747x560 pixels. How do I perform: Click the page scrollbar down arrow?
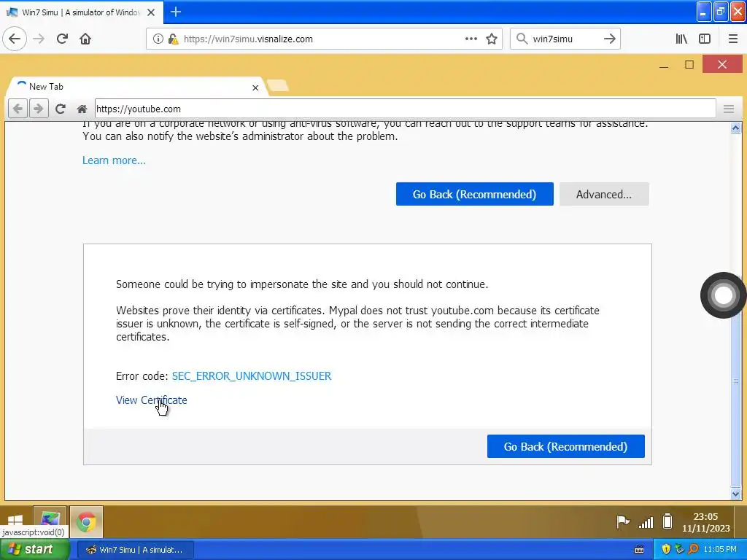tap(735, 494)
